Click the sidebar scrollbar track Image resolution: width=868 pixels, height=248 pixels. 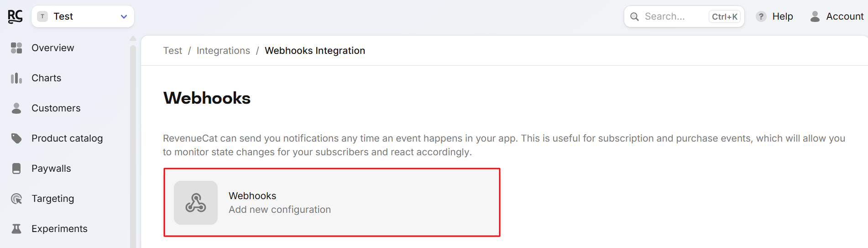[x=133, y=146]
